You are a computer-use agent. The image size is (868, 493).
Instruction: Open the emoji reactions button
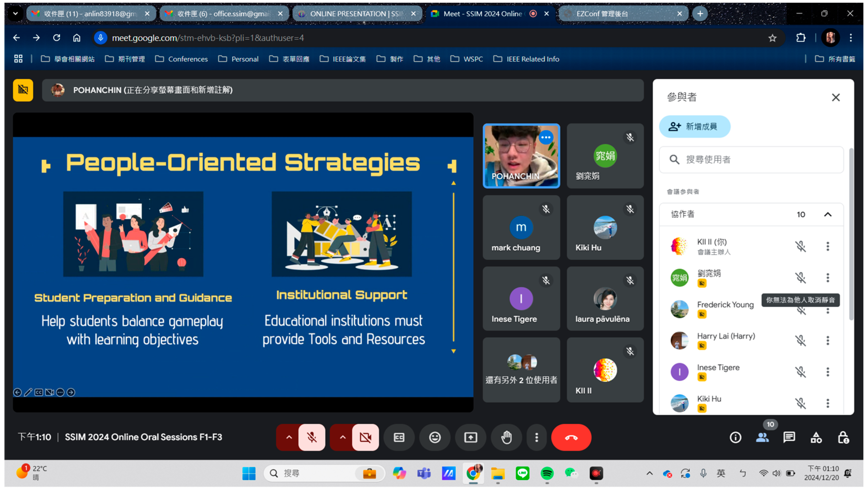(435, 438)
